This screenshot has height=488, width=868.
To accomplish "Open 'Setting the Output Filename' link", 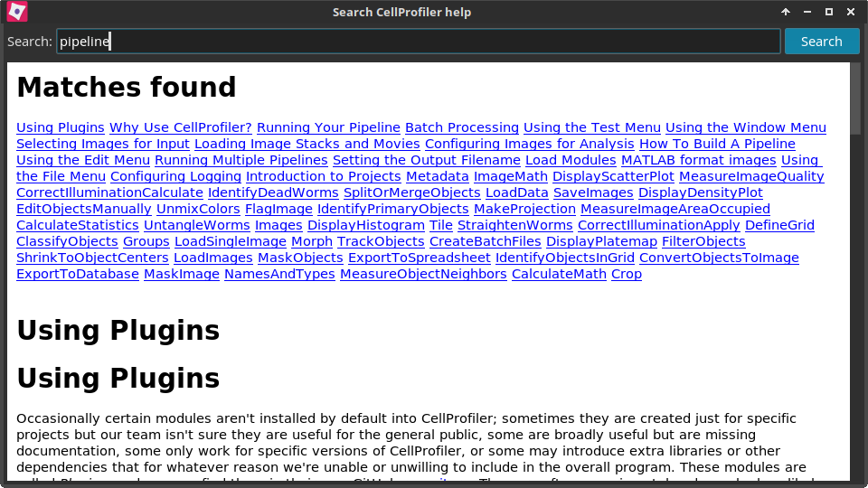I will 426,161.
